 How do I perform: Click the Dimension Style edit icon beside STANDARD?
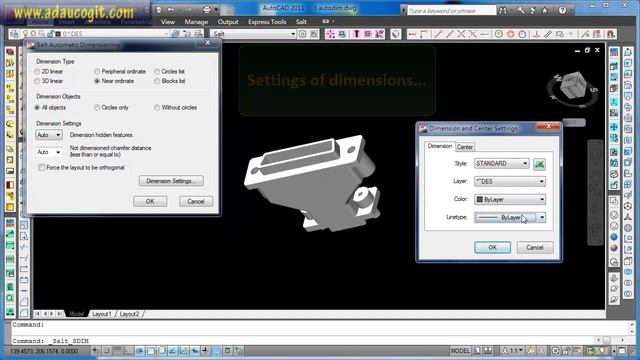coord(539,164)
